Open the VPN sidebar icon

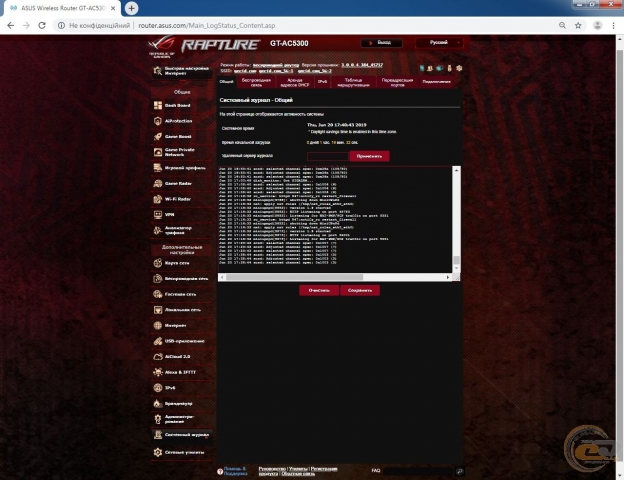158,215
